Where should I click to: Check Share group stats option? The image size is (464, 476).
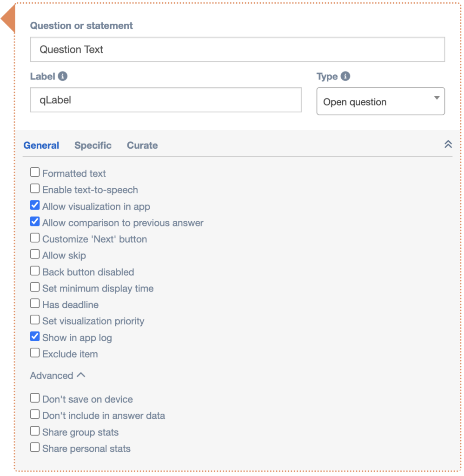pyautogui.click(x=35, y=431)
